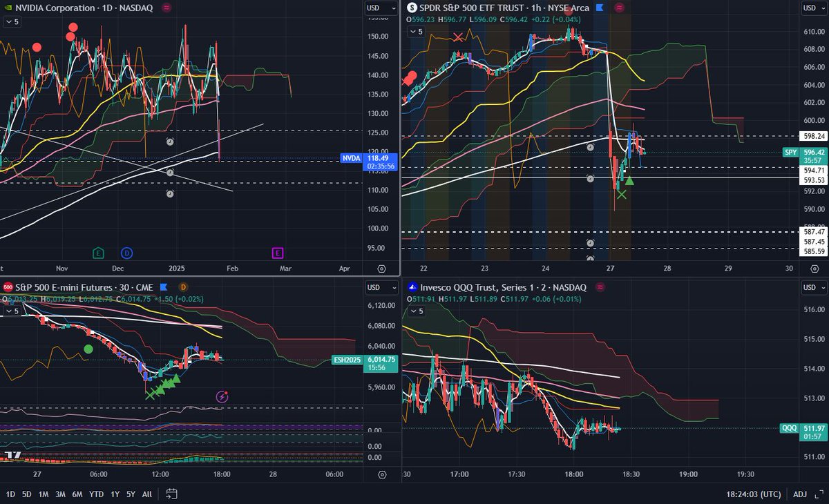
Task: Click the green circle signal on E-mini chart
Action: (88, 349)
